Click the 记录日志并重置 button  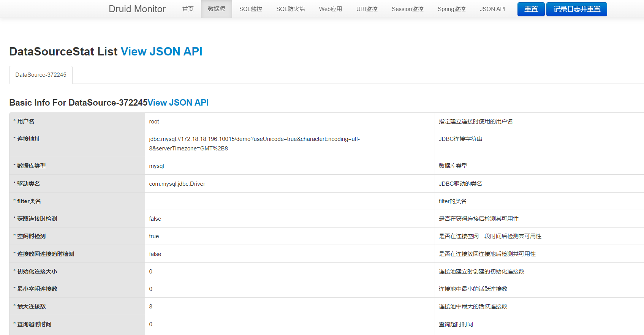pyautogui.click(x=576, y=9)
